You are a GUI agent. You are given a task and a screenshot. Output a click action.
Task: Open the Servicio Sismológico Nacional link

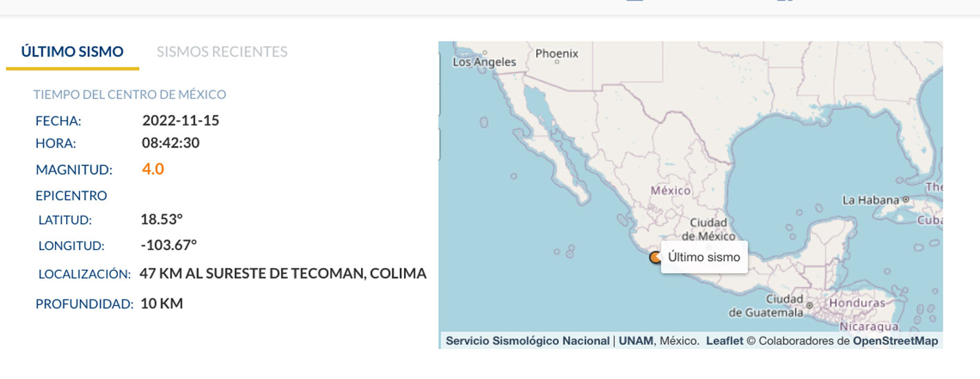point(527,341)
